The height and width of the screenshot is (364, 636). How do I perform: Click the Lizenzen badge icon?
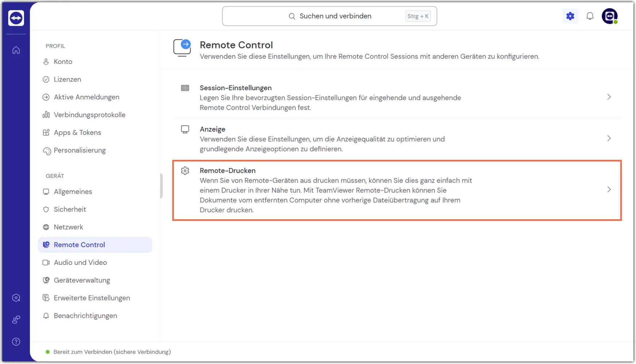point(46,79)
